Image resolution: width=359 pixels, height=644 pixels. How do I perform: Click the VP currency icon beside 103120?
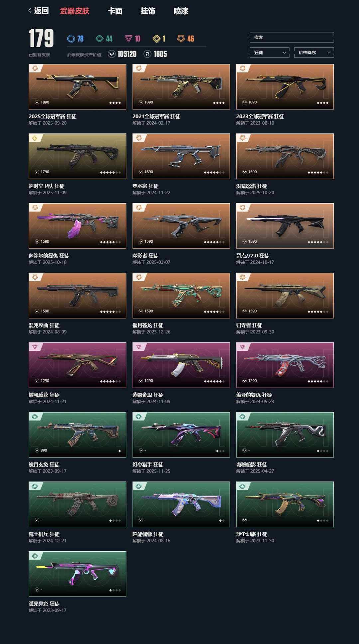click(x=112, y=54)
